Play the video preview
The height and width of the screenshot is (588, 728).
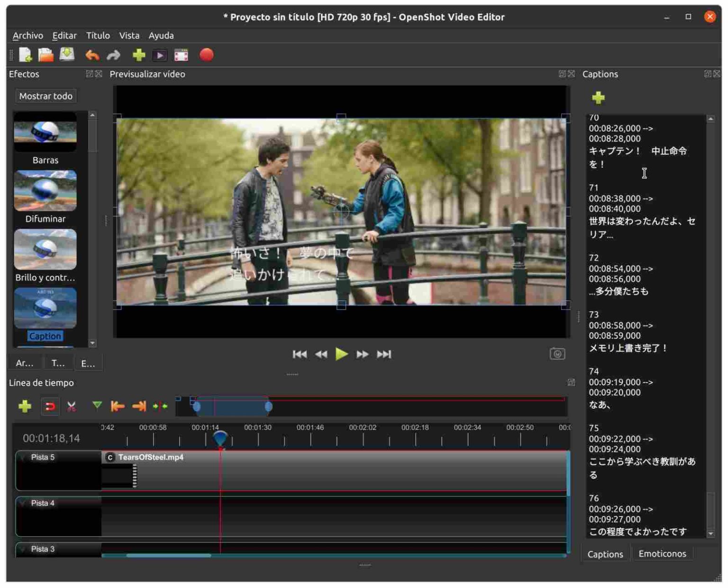tap(341, 354)
